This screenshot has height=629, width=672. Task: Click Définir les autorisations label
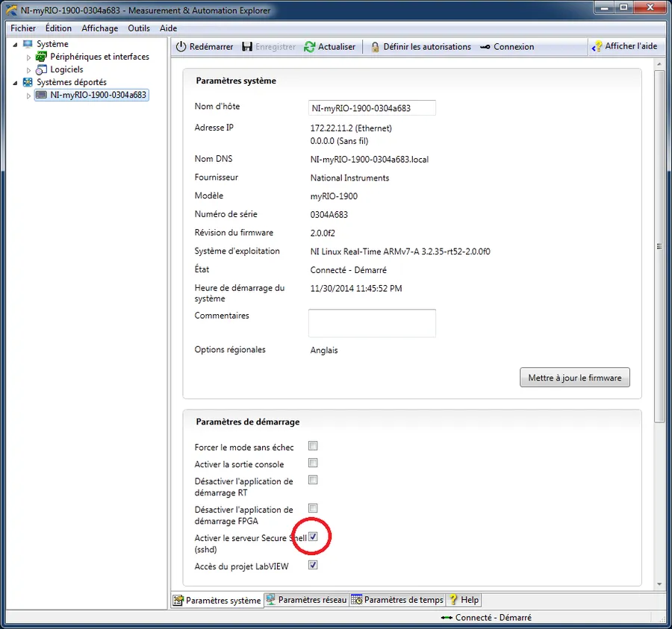[427, 47]
